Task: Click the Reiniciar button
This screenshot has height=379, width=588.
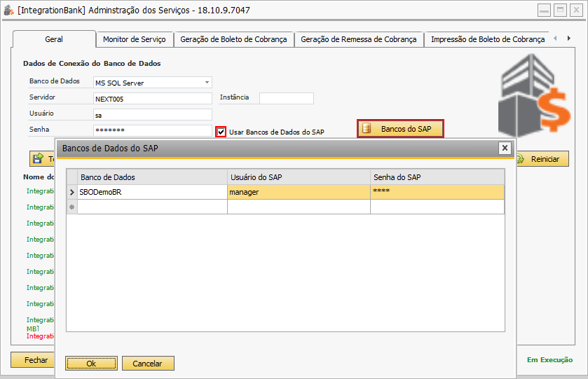Action: click(x=542, y=159)
